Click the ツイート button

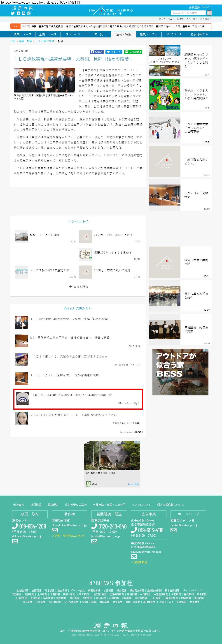(x=114, y=52)
